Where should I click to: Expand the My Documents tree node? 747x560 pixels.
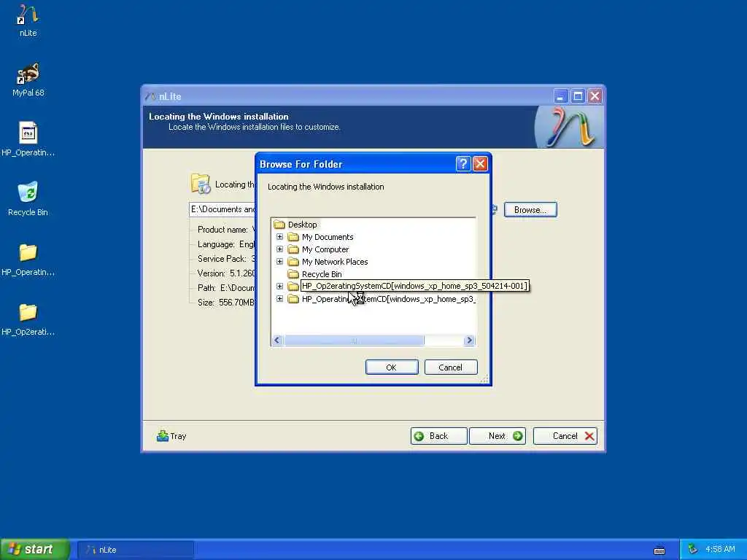tap(279, 237)
